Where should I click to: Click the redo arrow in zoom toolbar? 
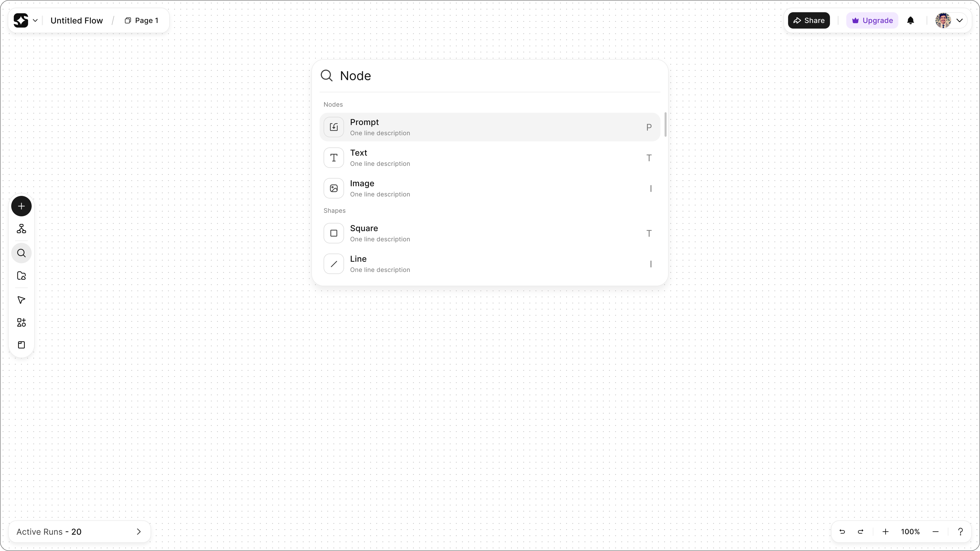click(x=860, y=531)
